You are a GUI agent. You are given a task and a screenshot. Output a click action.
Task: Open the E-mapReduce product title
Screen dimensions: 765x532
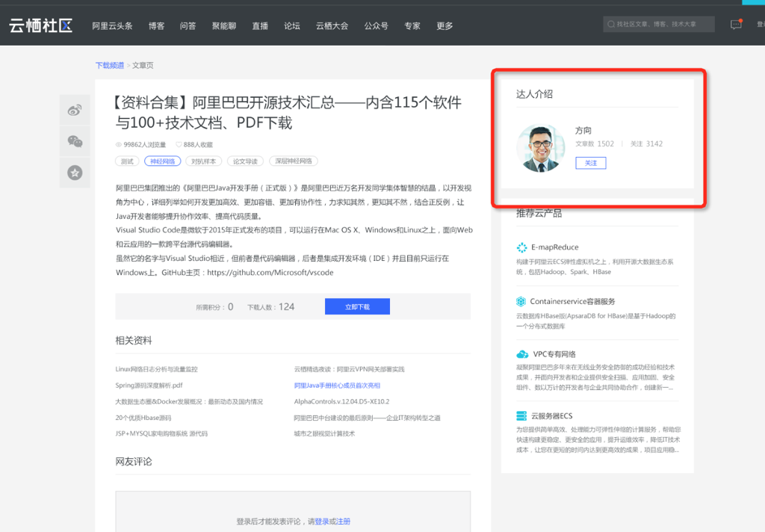[x=555, y=247]
